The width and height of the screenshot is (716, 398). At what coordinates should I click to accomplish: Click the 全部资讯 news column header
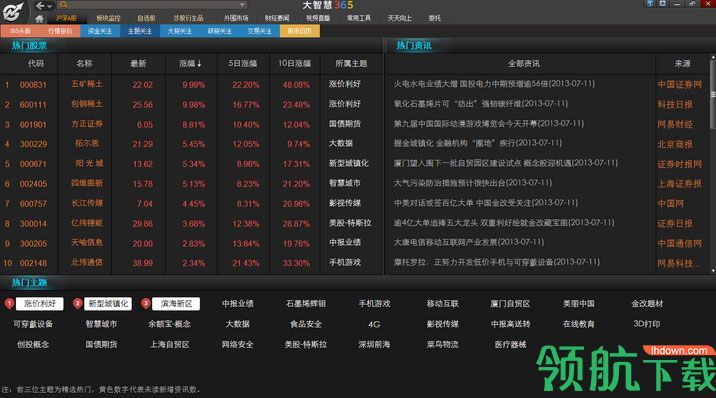pyautogui.click(x=524, y=64)
